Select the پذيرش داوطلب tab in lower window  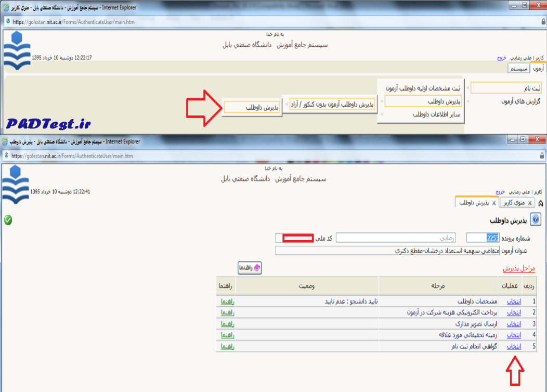(x=476, y=203)
